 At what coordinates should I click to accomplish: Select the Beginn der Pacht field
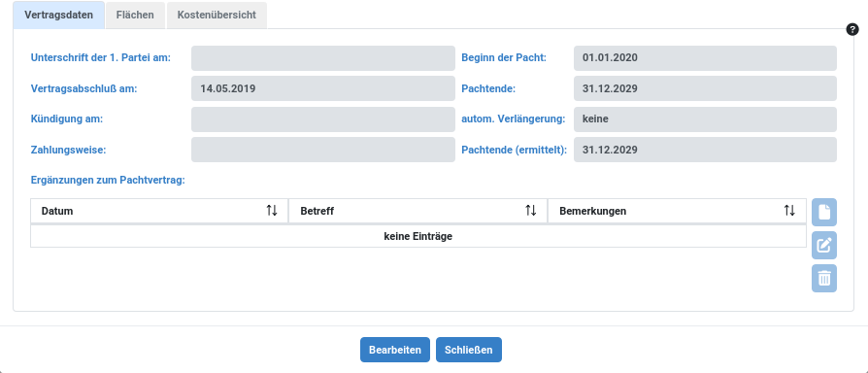pos(705,58)
